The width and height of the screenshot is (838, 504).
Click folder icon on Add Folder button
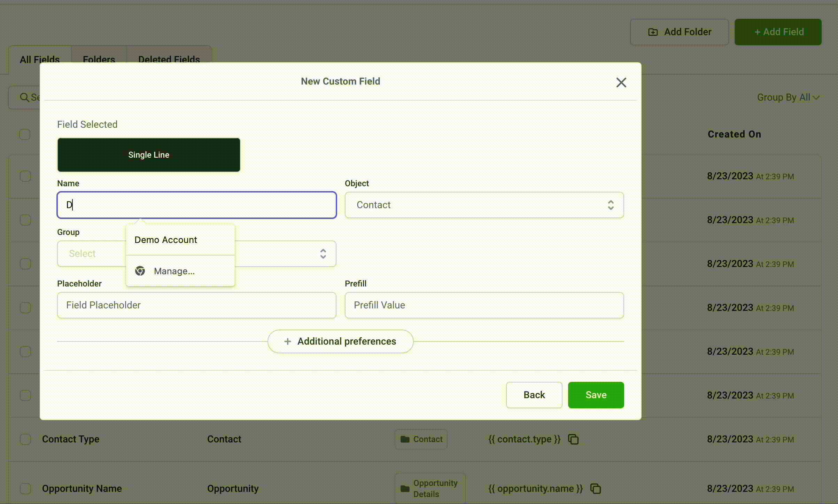coord(653,32)
